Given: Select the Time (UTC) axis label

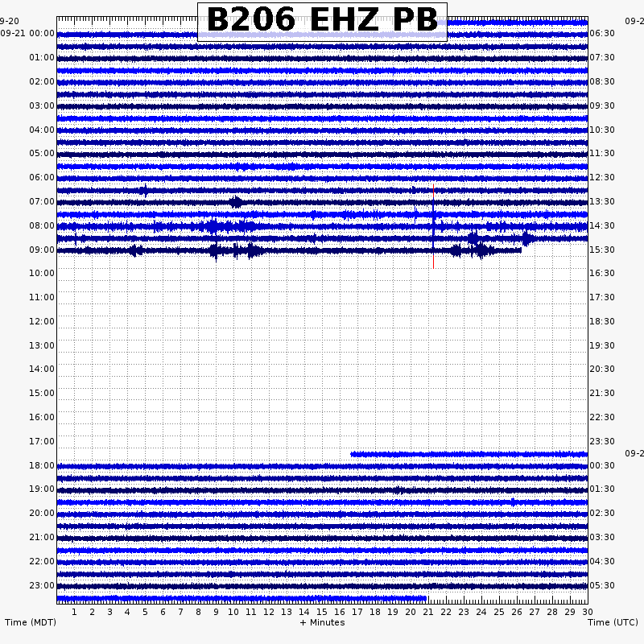Looking at the screenshot, I should click(613, 622).
